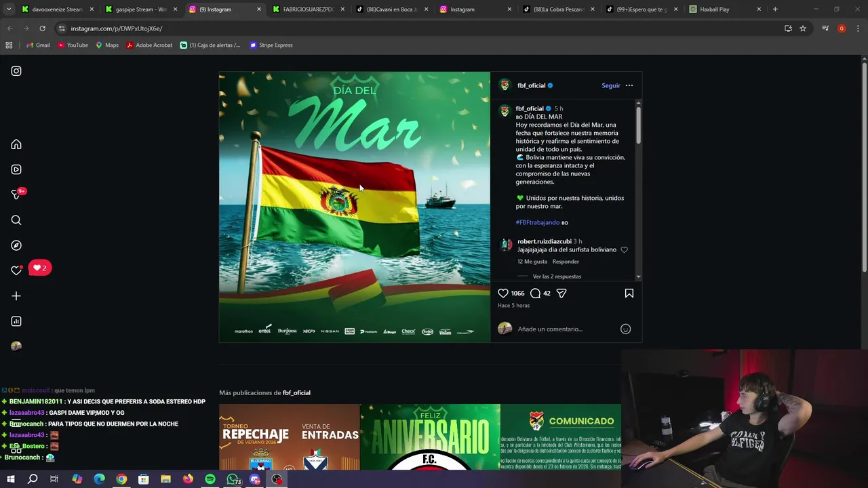868x488 pixels.
Task: Open the Caja de alertas bookmark
Action: pos(210,45)
